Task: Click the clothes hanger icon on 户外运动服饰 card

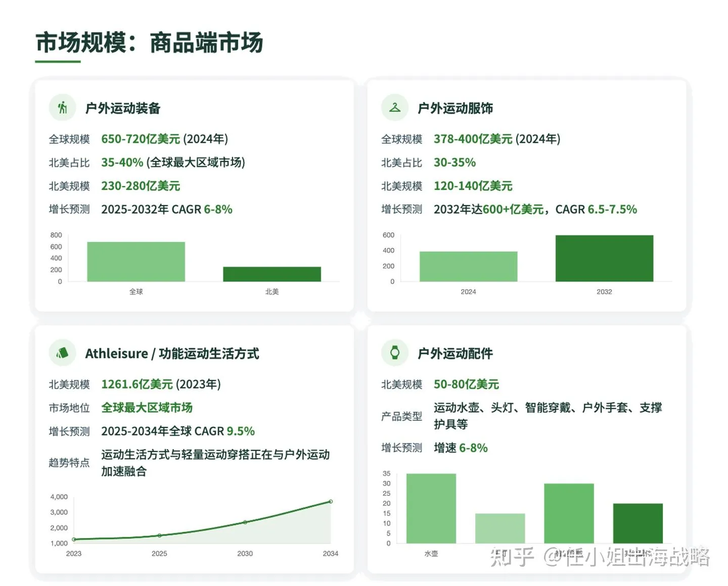Action: (395, 107)
